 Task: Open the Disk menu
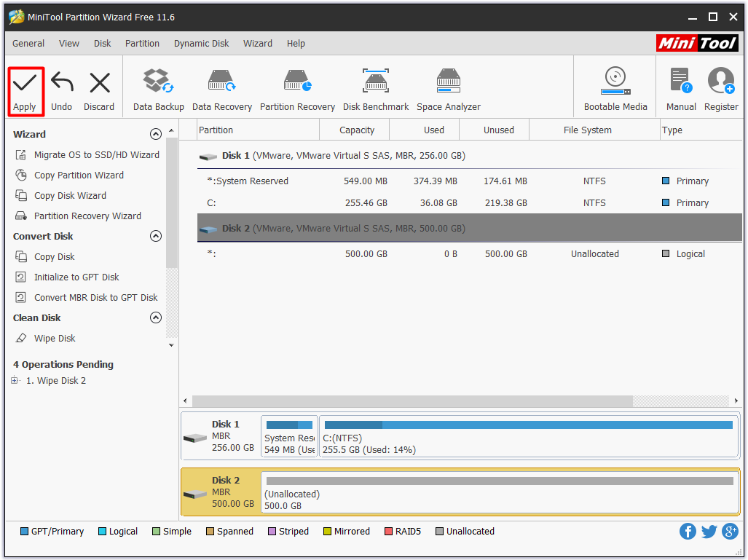[x=102, y=44]
